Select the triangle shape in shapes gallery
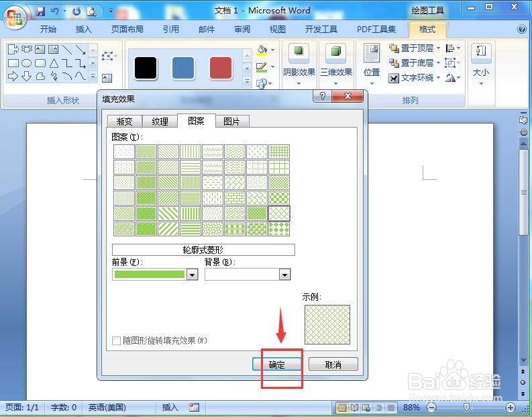This screenshot has width=532, height=417. coord(54,63)
